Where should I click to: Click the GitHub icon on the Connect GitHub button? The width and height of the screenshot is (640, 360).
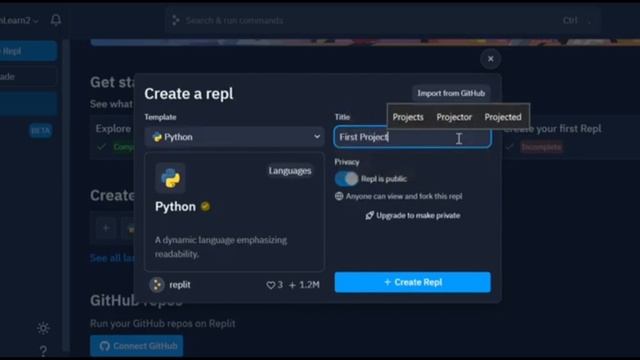(104, 346)
